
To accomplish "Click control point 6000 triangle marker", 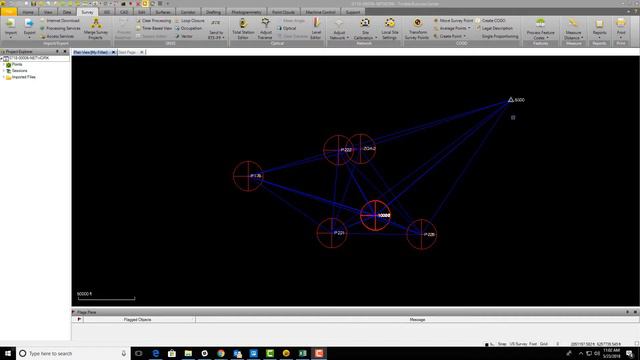I will [510, 100].
